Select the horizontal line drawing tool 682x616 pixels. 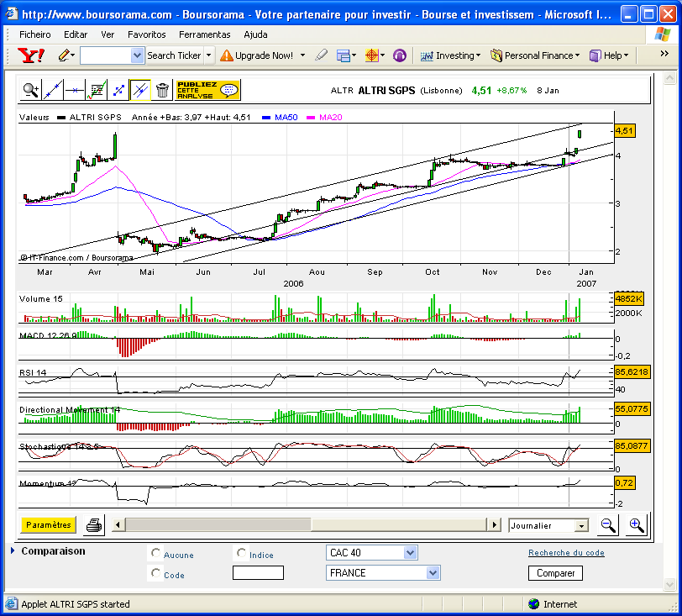(x=75, y=90)
